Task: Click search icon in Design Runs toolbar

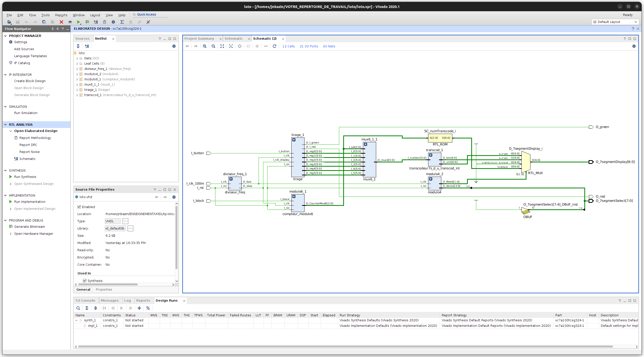Action: coord(78,308)
